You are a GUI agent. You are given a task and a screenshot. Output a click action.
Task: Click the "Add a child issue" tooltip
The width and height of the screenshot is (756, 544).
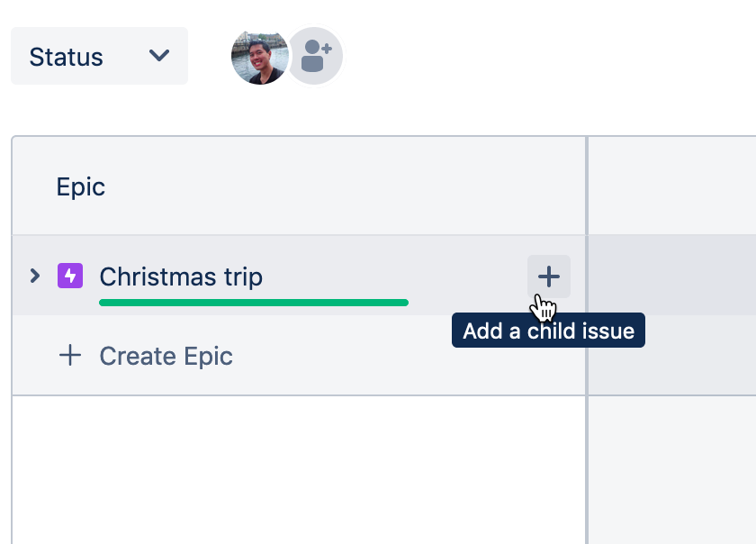548,331
